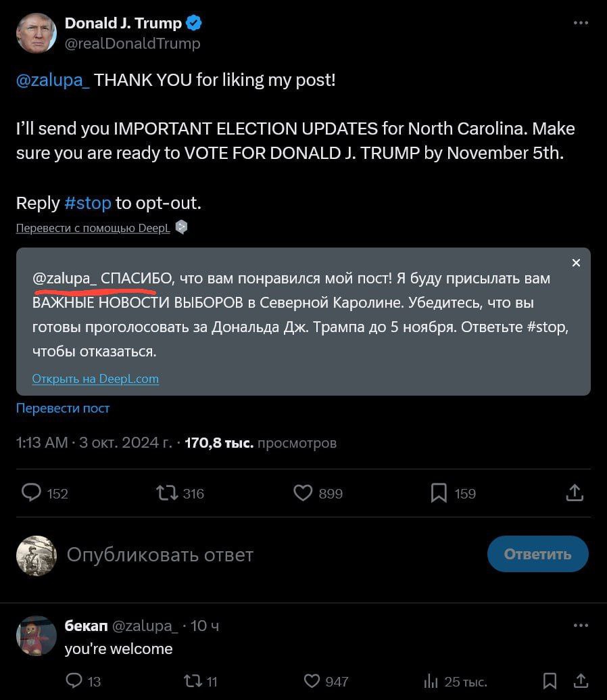Bookmark the main post with 159 saves
607x700 pixels.
pyautogui.click(x=439, y=493)
